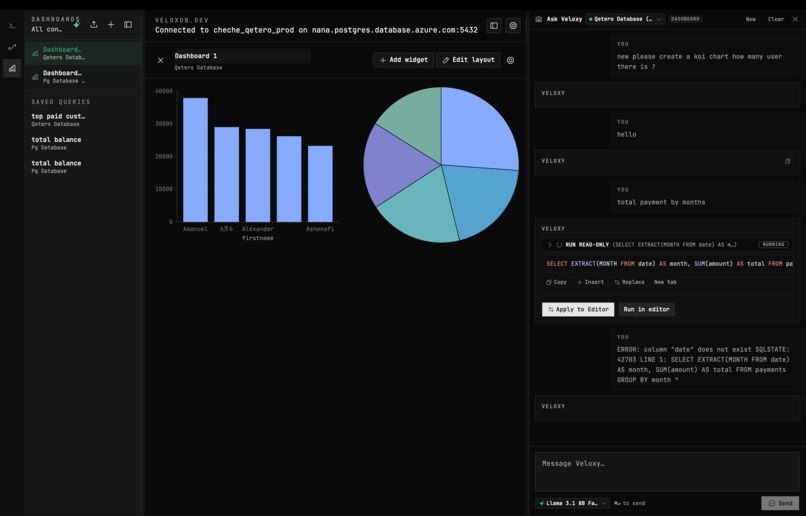Click the Add widget button
This screenshot has width=806, height=516.
point(404,60)
